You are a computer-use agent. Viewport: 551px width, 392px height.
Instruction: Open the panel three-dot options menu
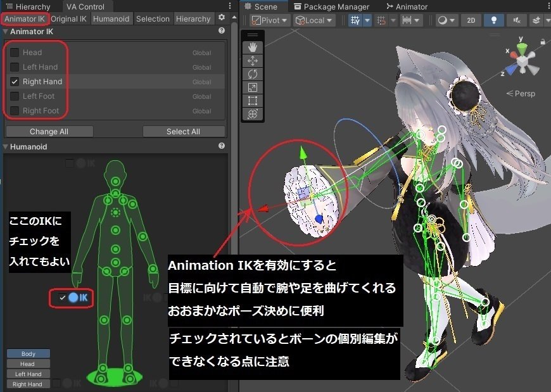click(230, 6)
